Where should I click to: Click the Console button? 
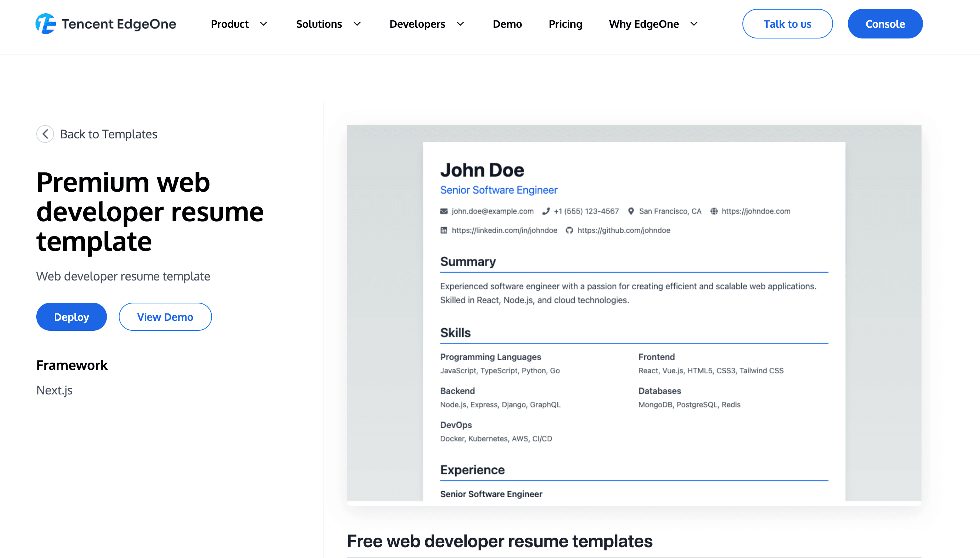coord(885,24)
